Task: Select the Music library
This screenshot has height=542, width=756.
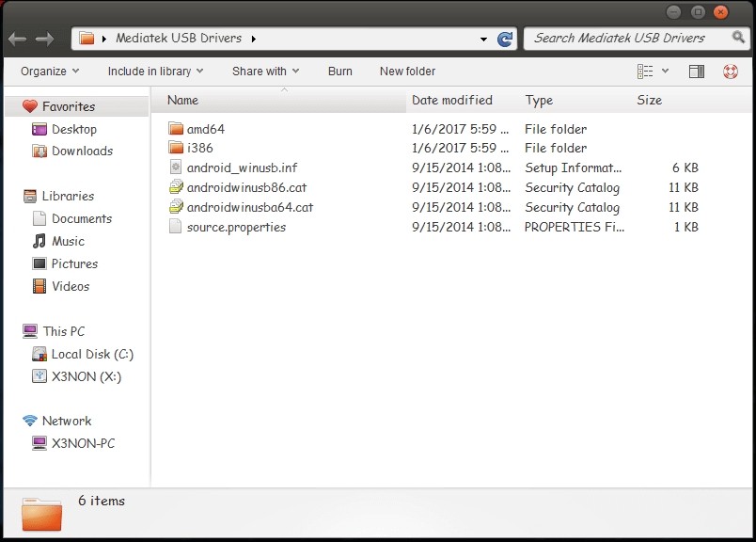Action: (x=68, y=241)
